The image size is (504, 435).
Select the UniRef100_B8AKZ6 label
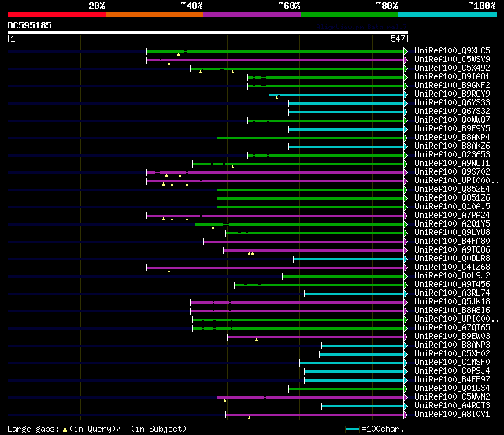[x=452, y=146]
